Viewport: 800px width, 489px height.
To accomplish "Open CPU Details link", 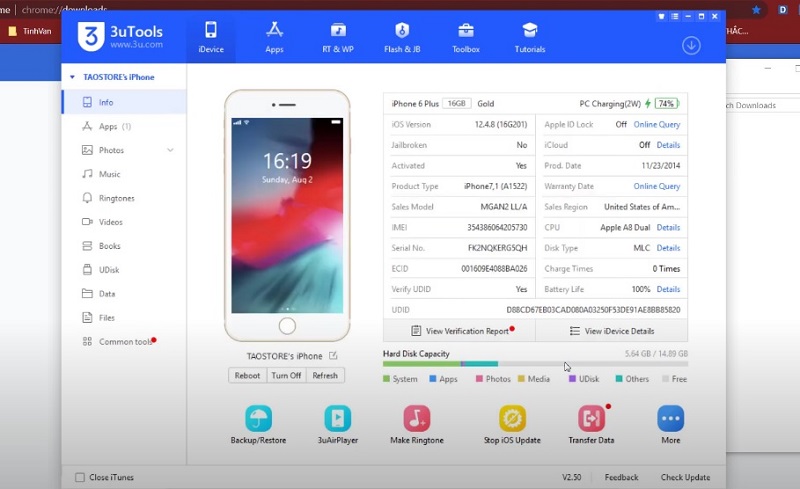I will click(668, 228).
